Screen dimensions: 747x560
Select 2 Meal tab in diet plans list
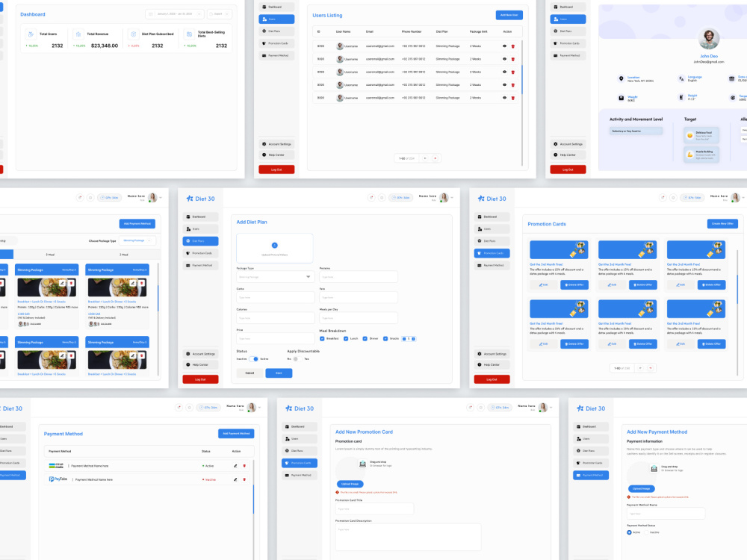click(x=50, y=255)
